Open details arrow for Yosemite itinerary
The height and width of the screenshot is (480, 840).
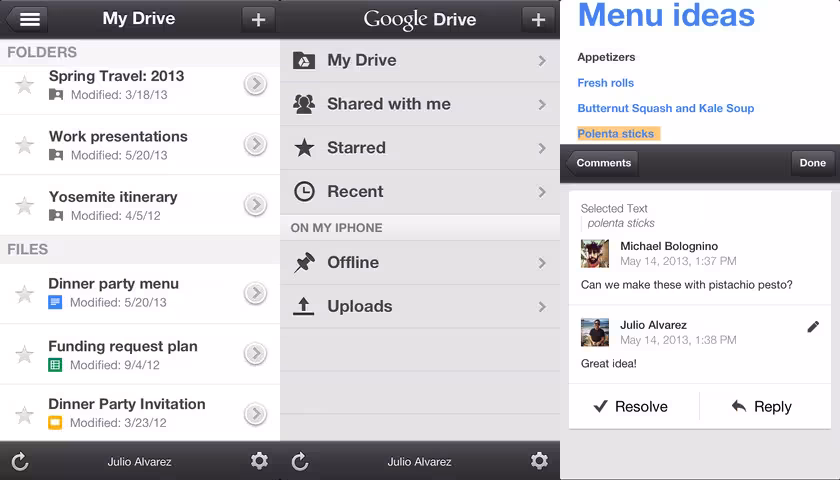pyautogui.click(x=256, y=205)
